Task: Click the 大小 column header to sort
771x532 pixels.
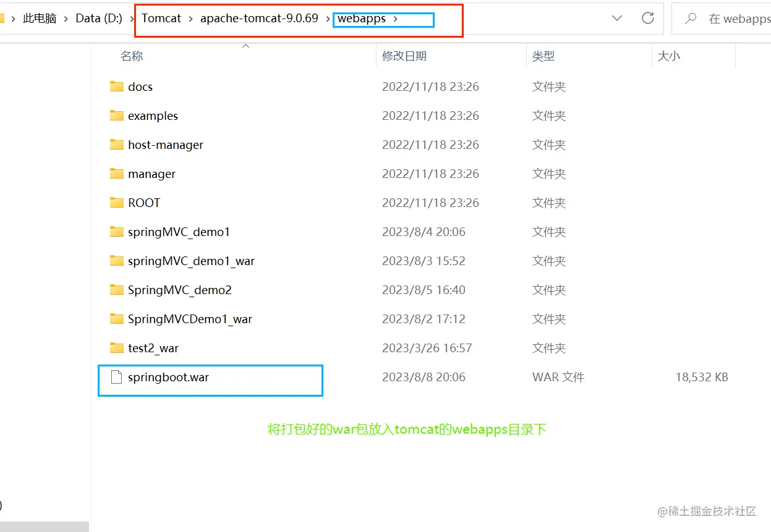Action: pos(670,56)
